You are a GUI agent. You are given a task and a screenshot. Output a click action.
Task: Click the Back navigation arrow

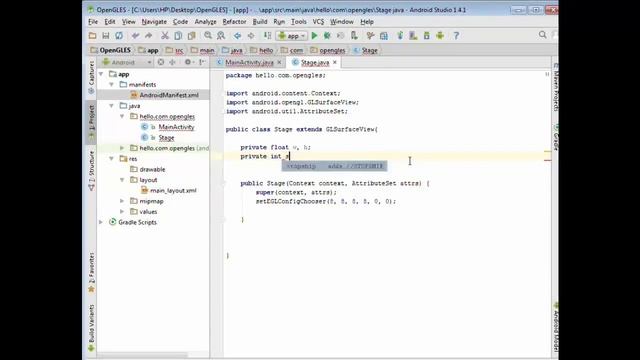(x=237, y=36)
